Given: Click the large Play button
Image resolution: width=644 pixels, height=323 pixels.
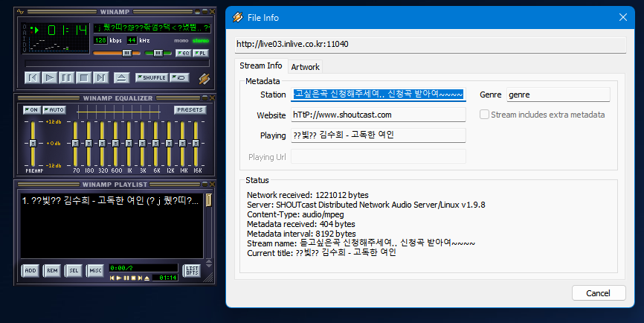Looking at the screenshot, I should point(50,77).
